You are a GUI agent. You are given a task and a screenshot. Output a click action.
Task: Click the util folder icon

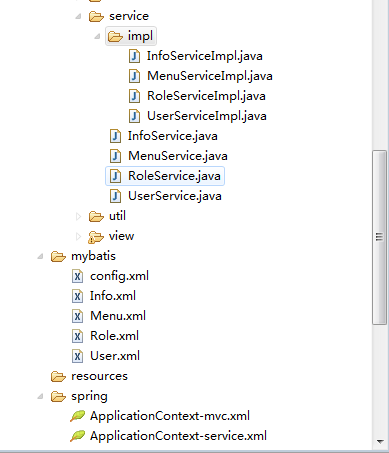point(96,216)
